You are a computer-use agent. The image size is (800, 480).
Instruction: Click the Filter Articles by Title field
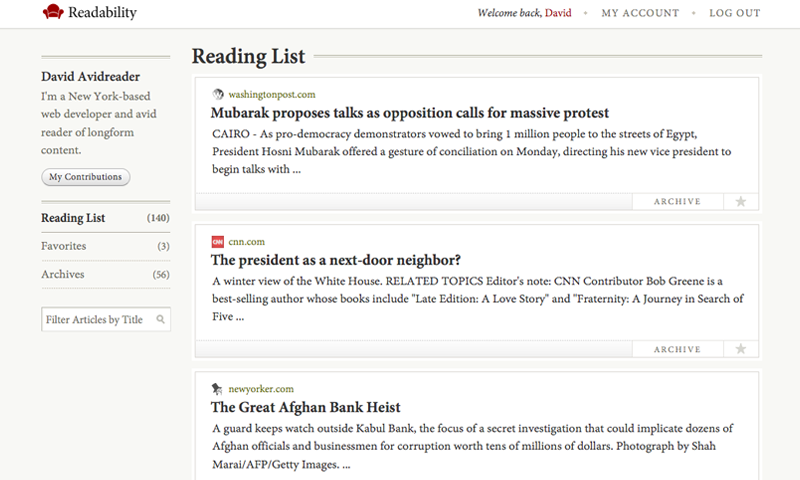click(x=106, y=319)
